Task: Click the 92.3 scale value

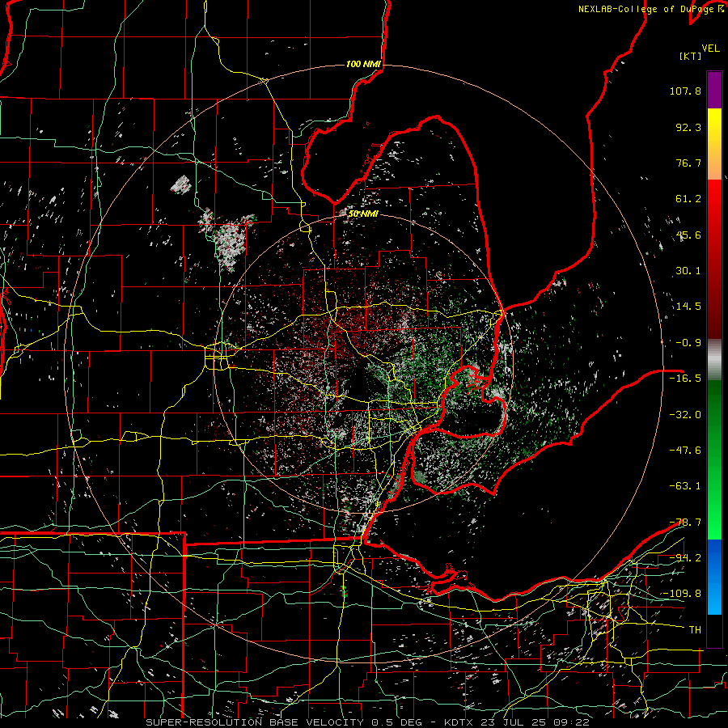Action: pyautogui.click(x=688, y=127)
